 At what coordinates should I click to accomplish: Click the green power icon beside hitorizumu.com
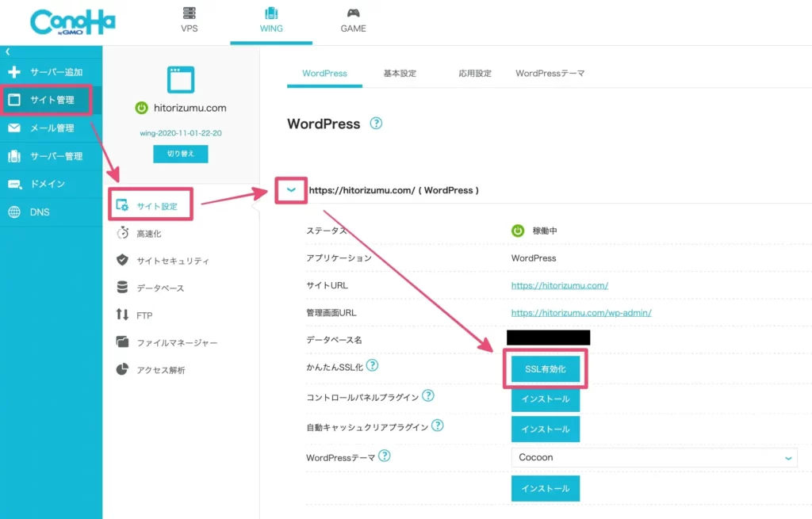(141, 108)
